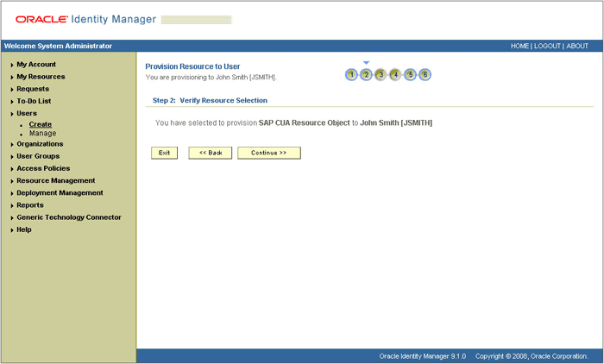604x364 pixels.
Task: Click Welcome System Administrator text
Action: point(58,46)
